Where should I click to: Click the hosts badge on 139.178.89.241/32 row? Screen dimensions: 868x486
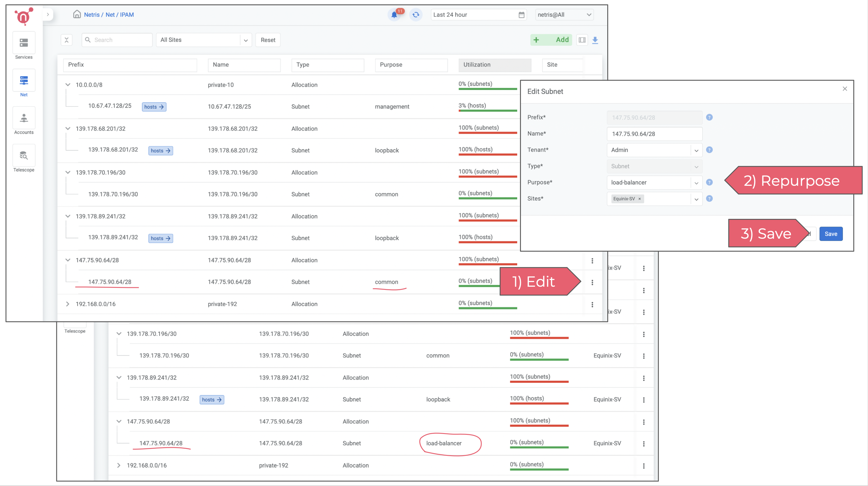[x=161, y=238]
